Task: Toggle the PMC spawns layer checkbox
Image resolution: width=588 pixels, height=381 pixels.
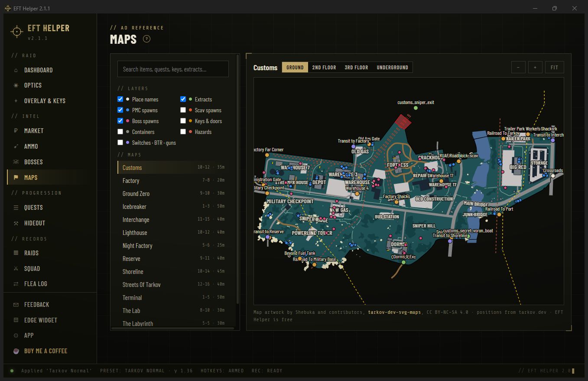Action: [x=120, y=110]
